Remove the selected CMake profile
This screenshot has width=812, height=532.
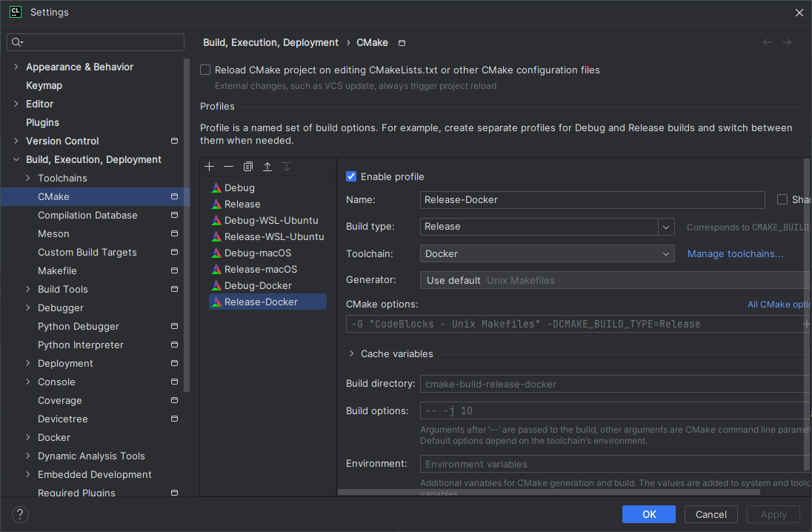coord(228,166)
